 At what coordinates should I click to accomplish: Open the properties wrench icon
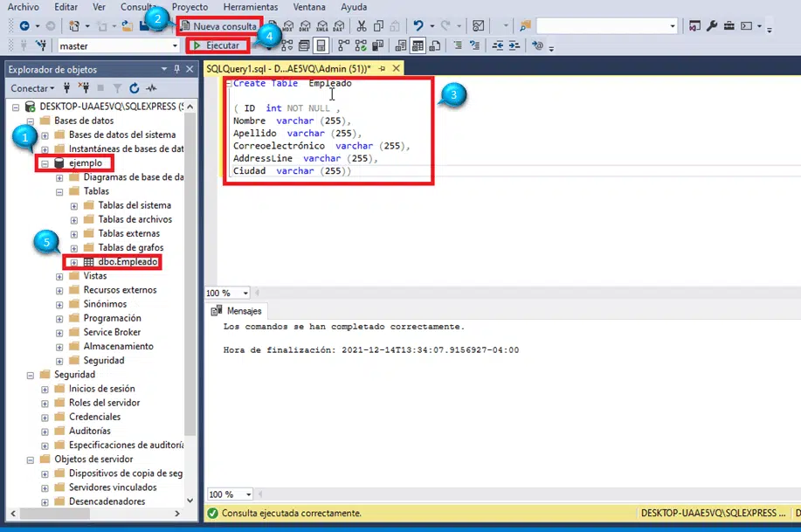[711, 26]
